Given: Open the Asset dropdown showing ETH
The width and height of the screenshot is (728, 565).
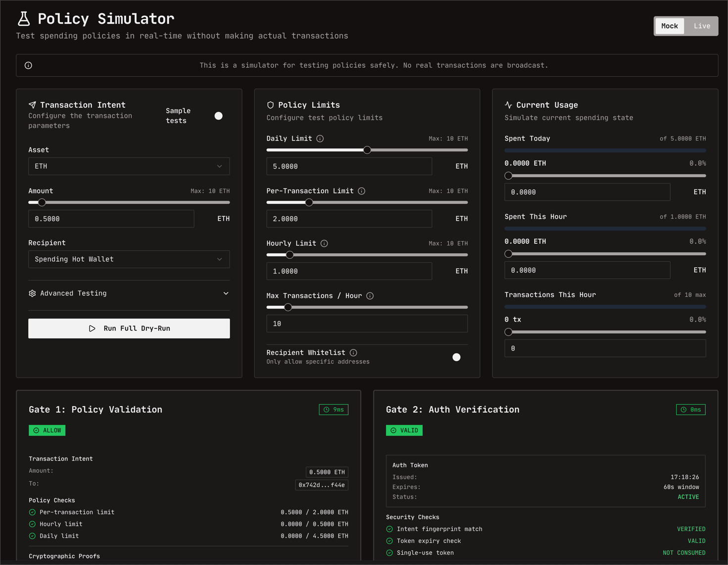Looking at the screenshot, I should 129,166.
